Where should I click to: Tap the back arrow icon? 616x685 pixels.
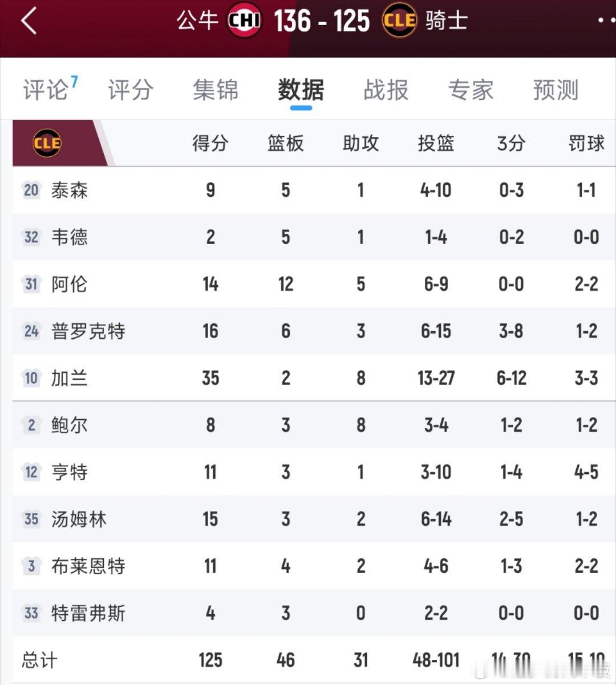(x=30, y=22)
